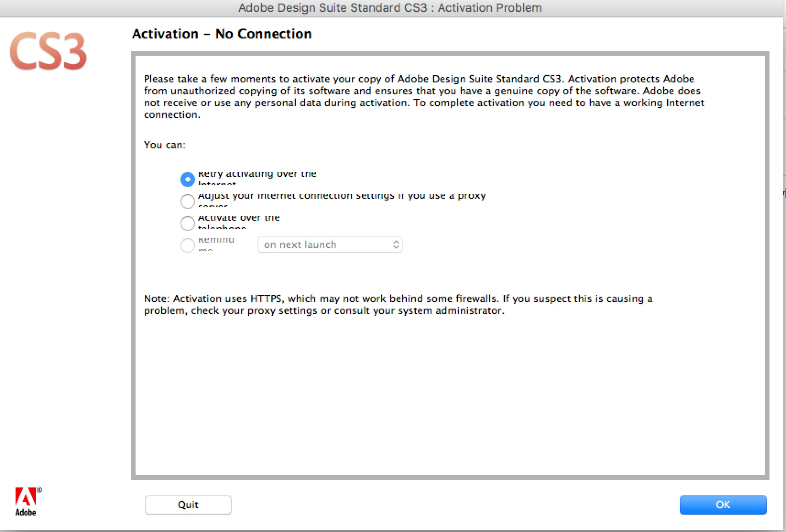Click the 'Activation – No Connection' heading
The height and width of the screenshot is (532, 786).
[222, 34]
